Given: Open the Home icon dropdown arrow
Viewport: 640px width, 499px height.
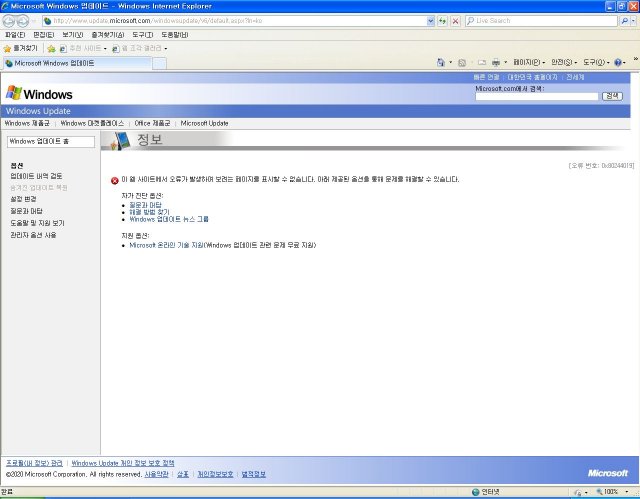Looking at the screenshot, I should tap(451, 62).
